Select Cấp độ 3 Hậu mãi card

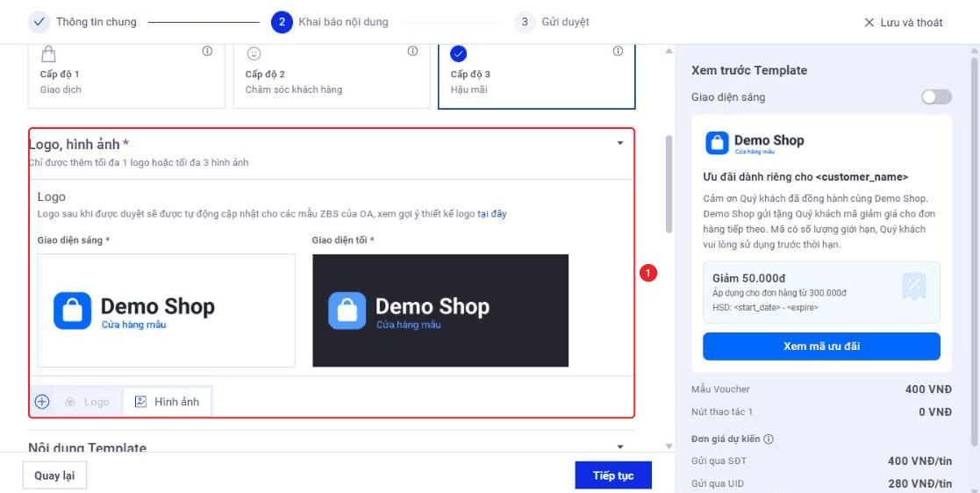[537, 76]
